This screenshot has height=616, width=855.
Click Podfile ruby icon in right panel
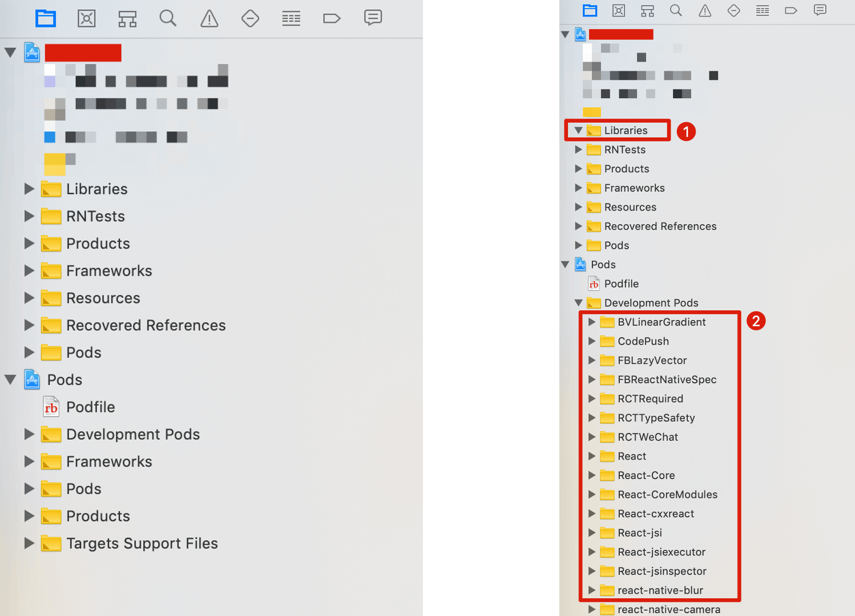(594, 283)
